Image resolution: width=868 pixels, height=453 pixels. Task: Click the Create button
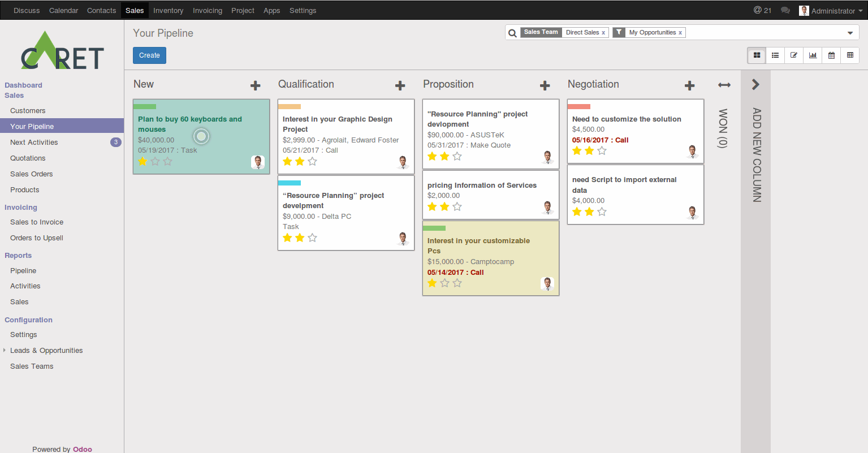pos(149,55)
